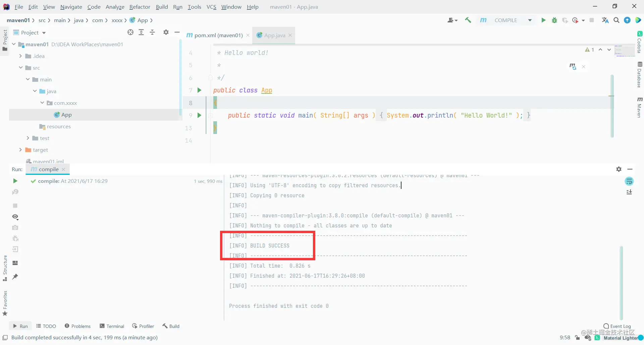Toggle soft-wrap in Run console
The width and height of the screenshot is (644, 345).
[629, 181]
